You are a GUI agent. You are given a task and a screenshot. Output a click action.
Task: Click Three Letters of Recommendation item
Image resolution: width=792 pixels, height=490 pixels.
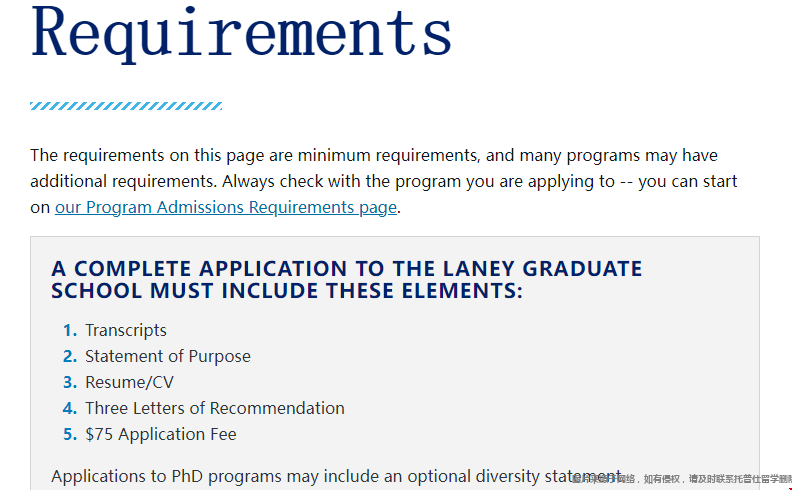tap(215, 408)
